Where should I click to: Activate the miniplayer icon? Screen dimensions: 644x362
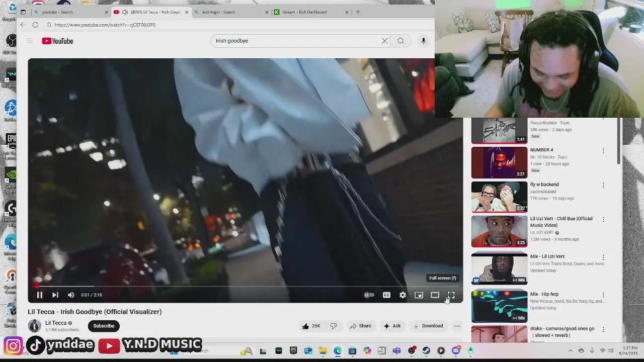coord(419,295)
